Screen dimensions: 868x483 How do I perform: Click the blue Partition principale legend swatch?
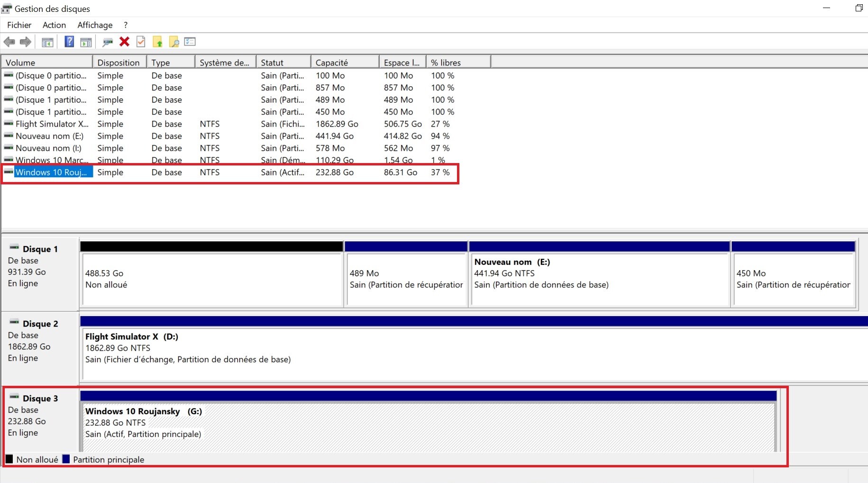click(66, 459)
